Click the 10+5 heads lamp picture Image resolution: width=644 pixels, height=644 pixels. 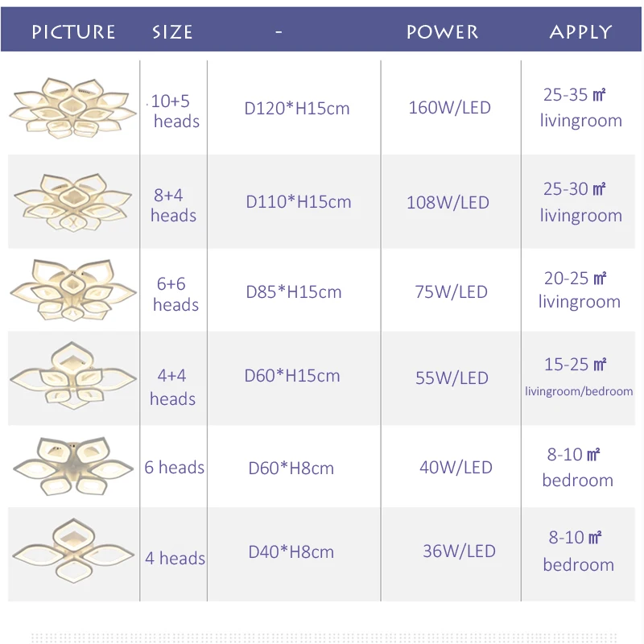point(72,108)
